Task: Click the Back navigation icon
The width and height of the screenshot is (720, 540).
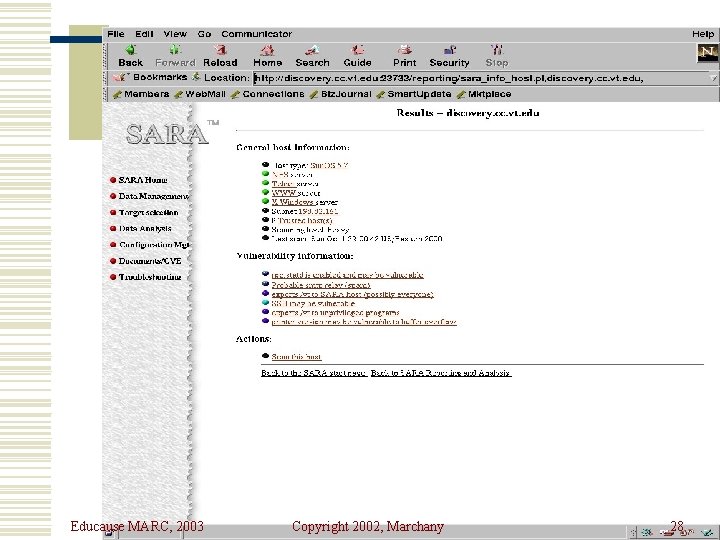Action: point(130,50)
